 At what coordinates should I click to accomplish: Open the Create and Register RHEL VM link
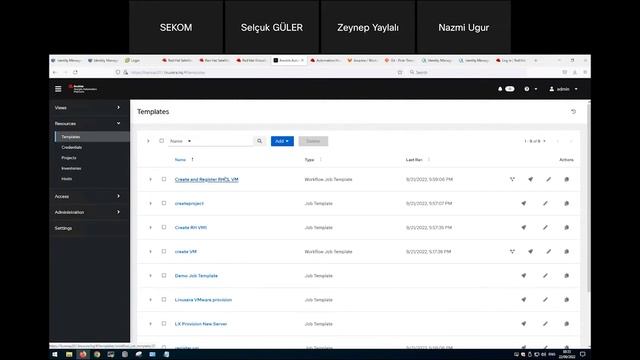[207, 179]
